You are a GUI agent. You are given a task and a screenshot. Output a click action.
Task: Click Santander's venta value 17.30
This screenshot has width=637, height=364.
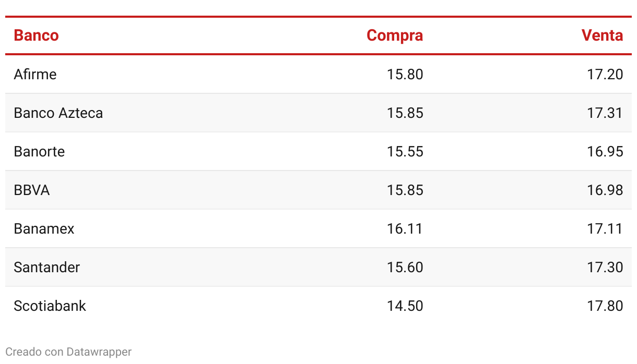tap(605, 267)
